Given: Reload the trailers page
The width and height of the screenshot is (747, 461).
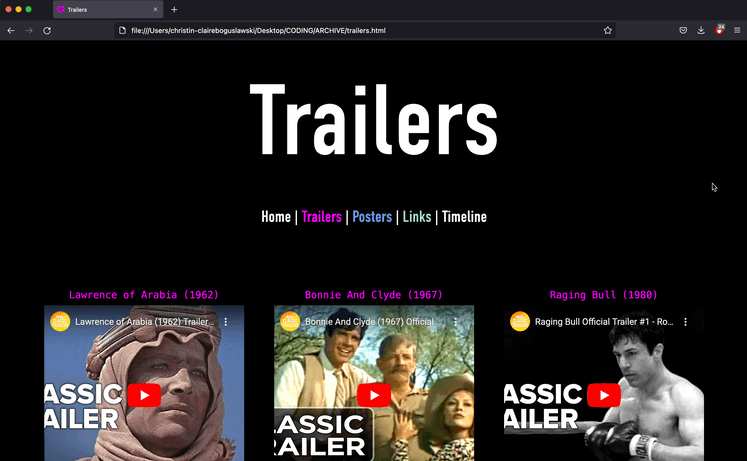Looking at the screenshot, I should [x=47, y=30].
